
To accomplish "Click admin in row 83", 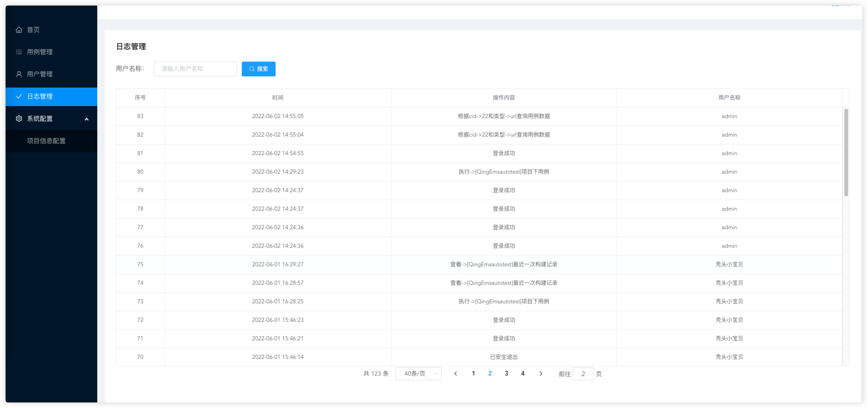I will [x=729, y=116].
